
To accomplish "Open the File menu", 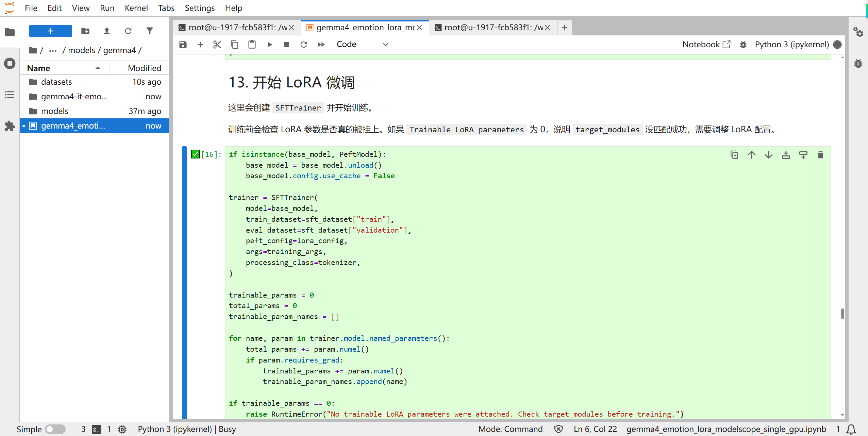I will [31, 8].
